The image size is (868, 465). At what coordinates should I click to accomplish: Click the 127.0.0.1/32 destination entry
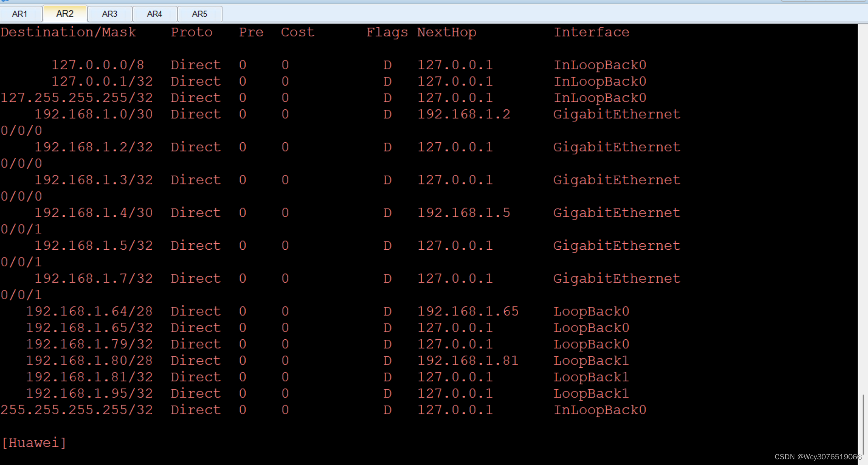tap(102, 81)
